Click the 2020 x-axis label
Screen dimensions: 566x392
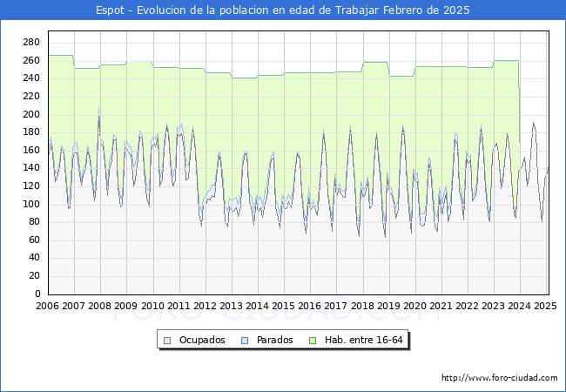coord(414,306)
